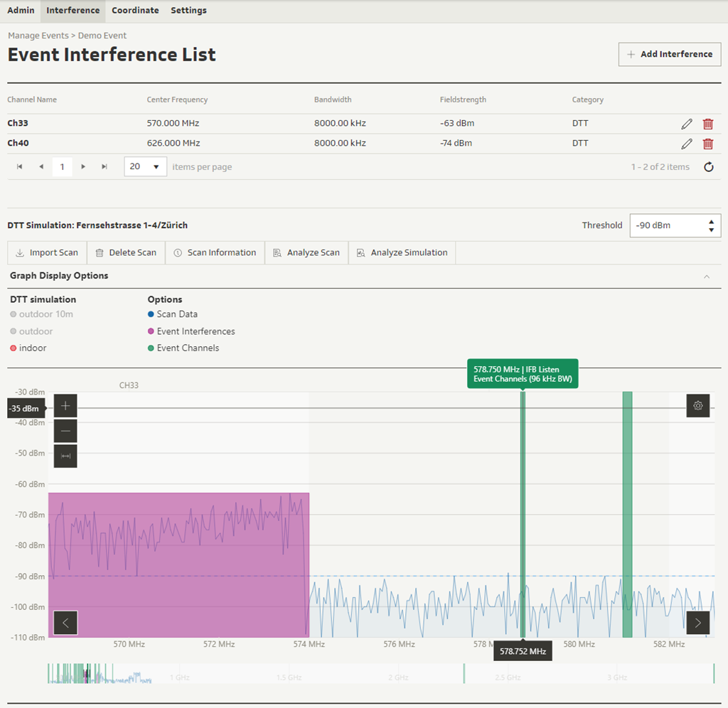Zoom out on the spectrum graph
The height and width of the screenshot is (708, 728).
(x=65, y=431)
